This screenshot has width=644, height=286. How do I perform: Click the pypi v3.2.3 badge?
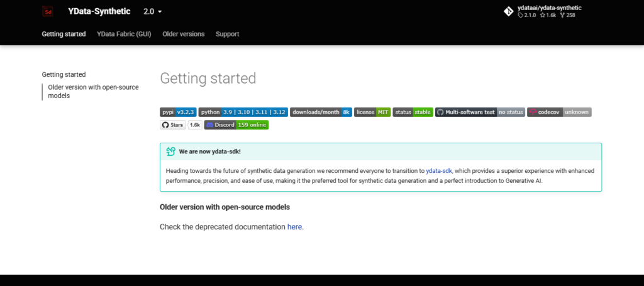click(178, 112)
